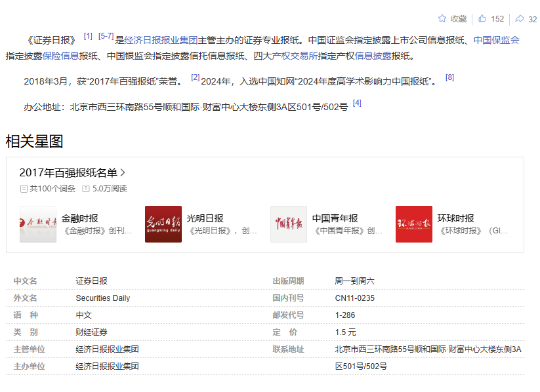Open the 2017年百强报纸名单 list title
This screenshot has width=540, height=392.
click(68, 172)
